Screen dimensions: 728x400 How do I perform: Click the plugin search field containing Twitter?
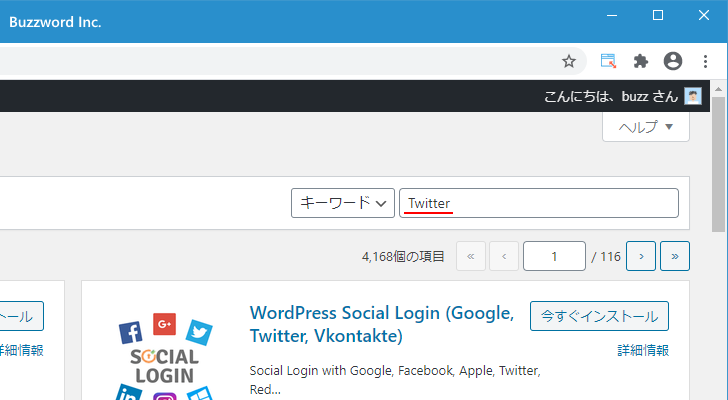coord(540,203)
